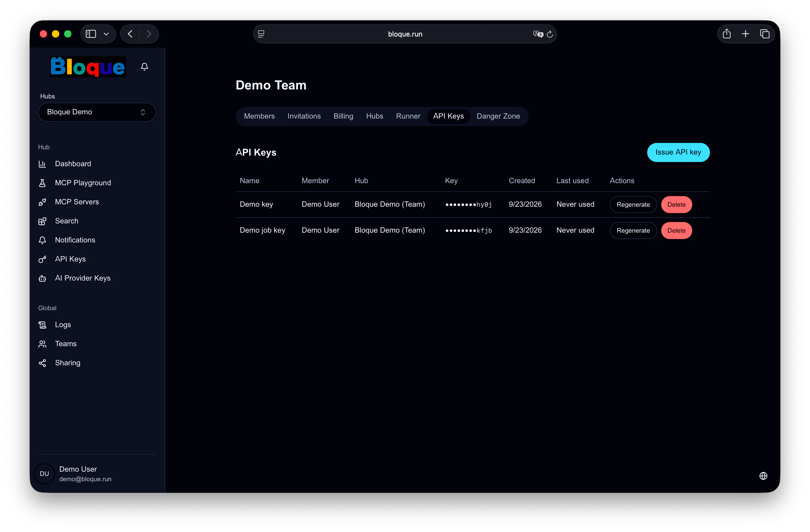Click the Demo User name in sidebar footer
This screenshot has width=810, height=532.
78,469
